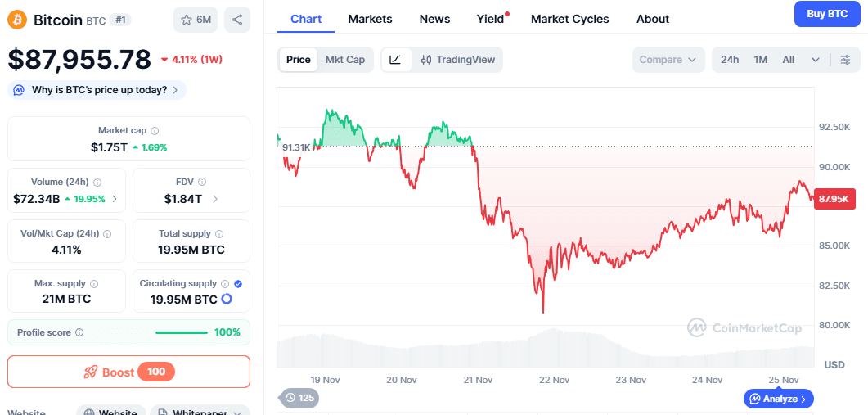Open the Markets tab
This screenshot has width=868, height=415.
[x=370, y=19]
